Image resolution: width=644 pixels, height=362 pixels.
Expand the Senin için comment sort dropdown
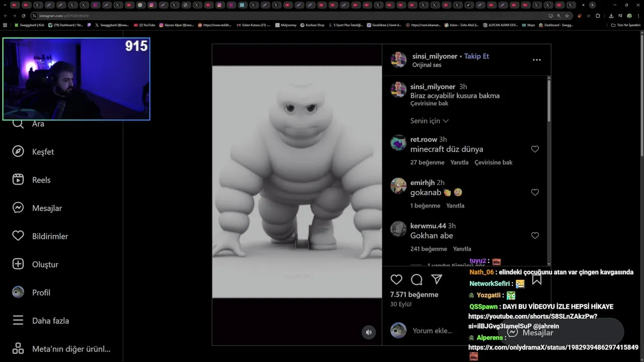(x=430, y=121)
